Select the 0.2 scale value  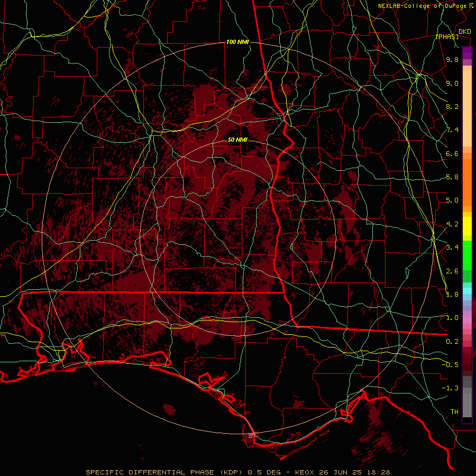pyautogui.click(x=452, y=342)
